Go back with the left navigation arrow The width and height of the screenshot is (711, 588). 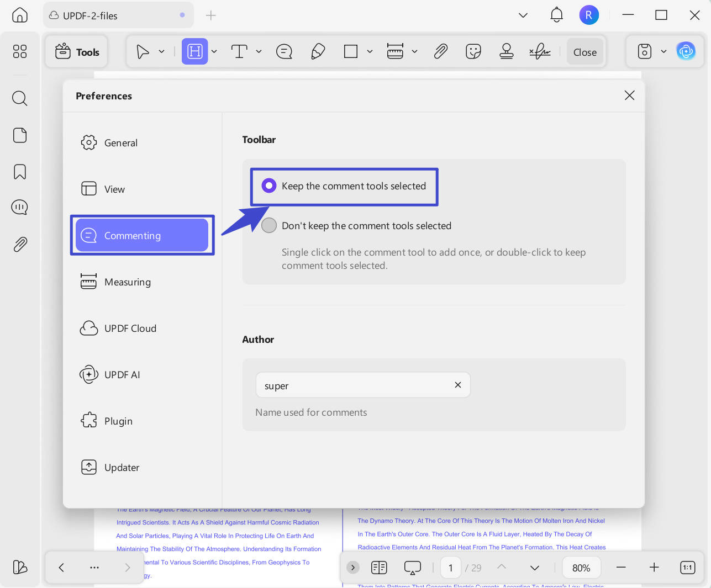(61, 568)
